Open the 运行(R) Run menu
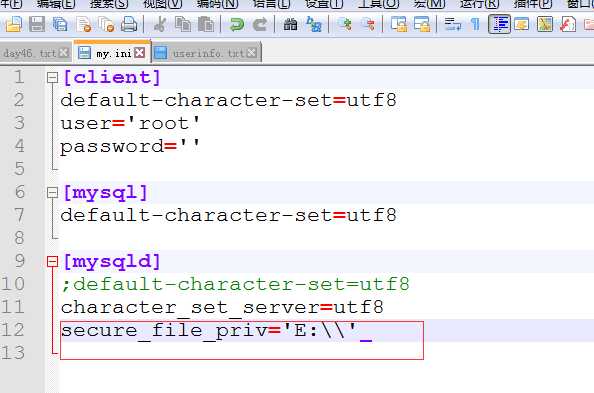594x393 pixels. point(479,4)
